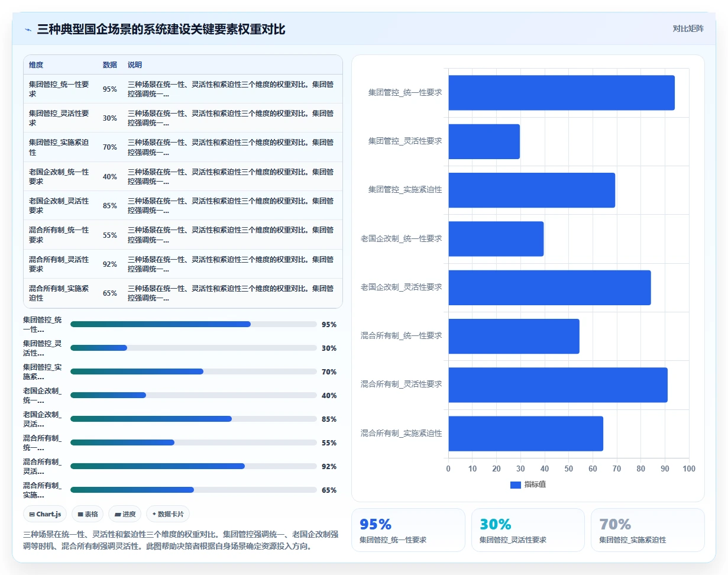Click chart bar for 集团管控_灵活性要求
This screenshot has width=728, height=575.
click(x=484, y=141)
